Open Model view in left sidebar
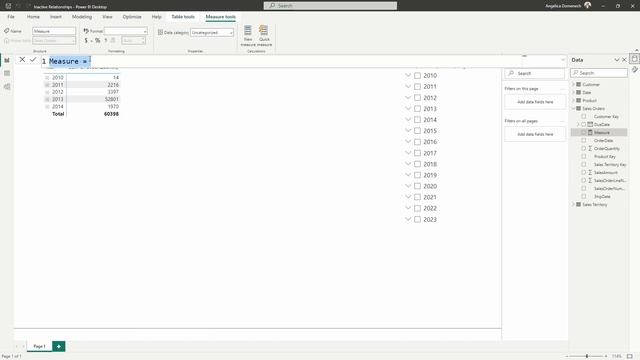 click(7, 87)
